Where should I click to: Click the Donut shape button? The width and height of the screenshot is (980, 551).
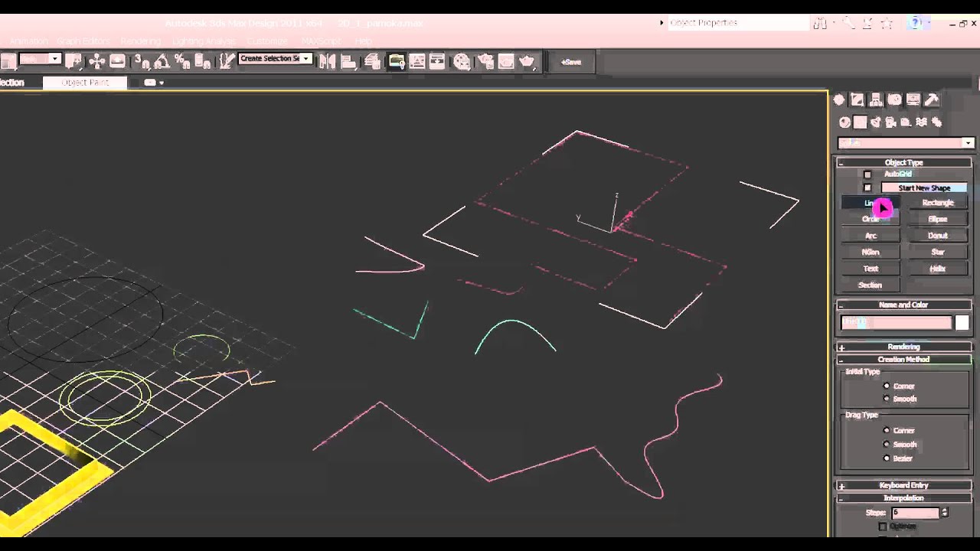tap(938, 236)
